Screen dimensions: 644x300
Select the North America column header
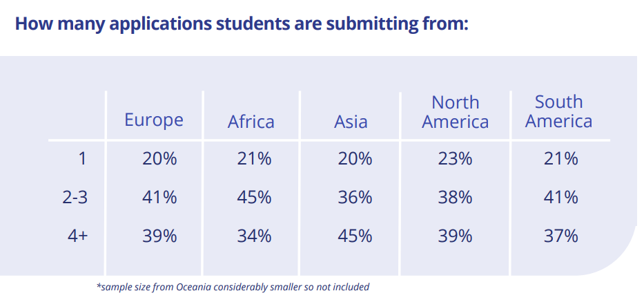point(455,112)
